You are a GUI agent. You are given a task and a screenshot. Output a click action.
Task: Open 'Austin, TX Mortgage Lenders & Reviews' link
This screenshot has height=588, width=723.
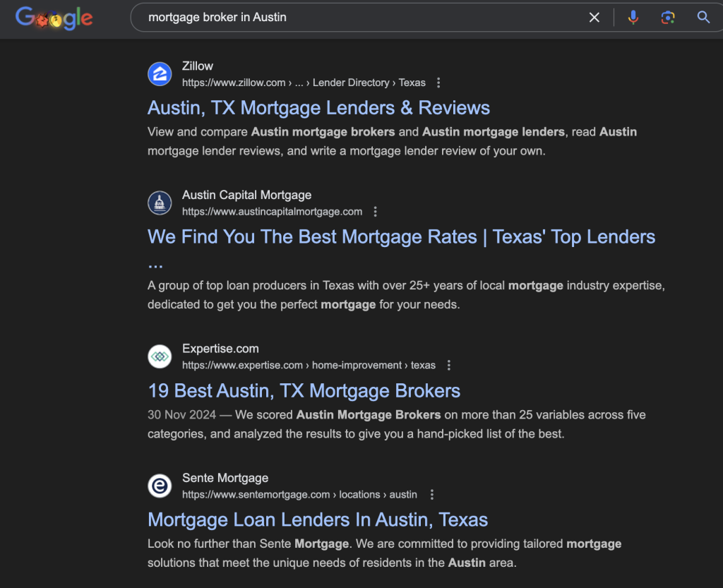click(x=318, y=108)
